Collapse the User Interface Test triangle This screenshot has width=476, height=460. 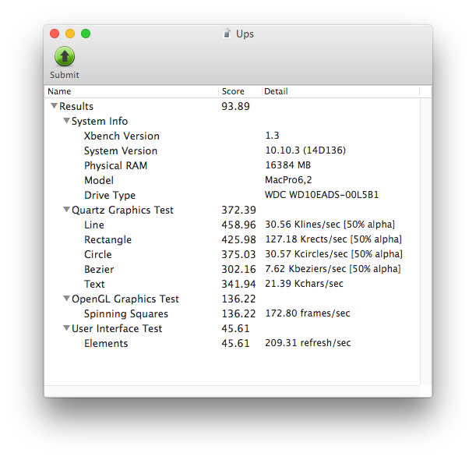point(66,327)
